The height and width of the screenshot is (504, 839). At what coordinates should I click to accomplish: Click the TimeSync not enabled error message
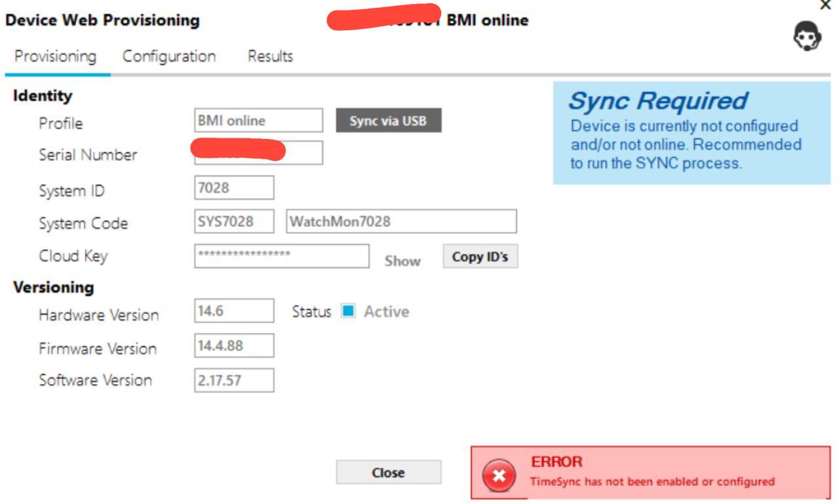(652, 482)
